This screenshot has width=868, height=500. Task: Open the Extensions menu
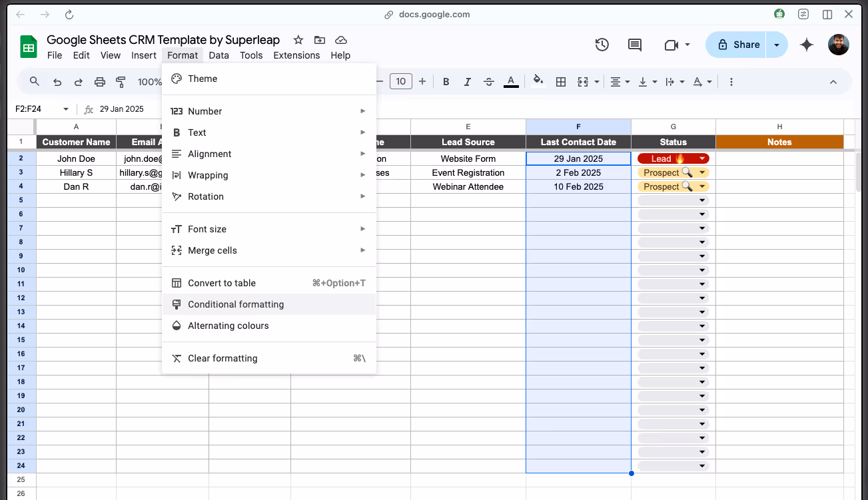tap(296, 55)
